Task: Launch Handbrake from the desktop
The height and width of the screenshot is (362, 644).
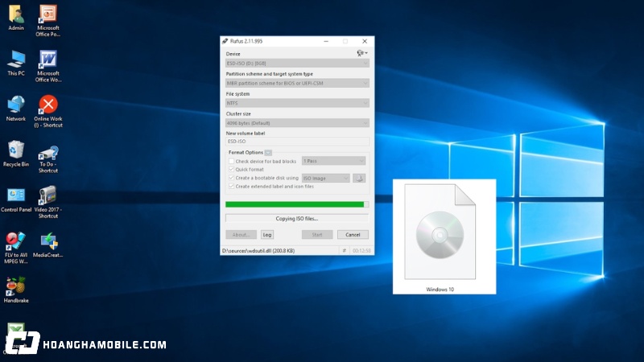Action: (15, 290)
